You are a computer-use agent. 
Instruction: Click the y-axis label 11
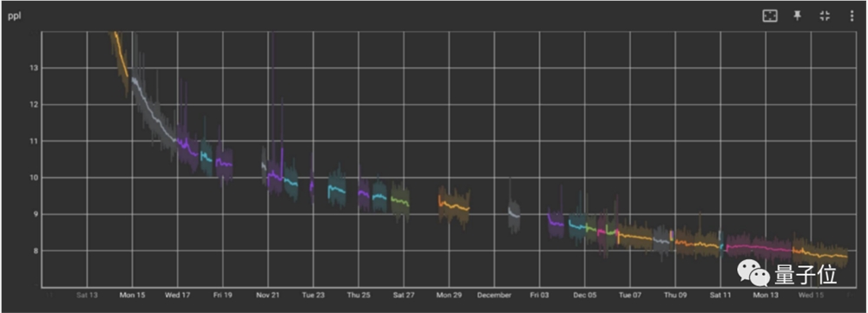34,141
